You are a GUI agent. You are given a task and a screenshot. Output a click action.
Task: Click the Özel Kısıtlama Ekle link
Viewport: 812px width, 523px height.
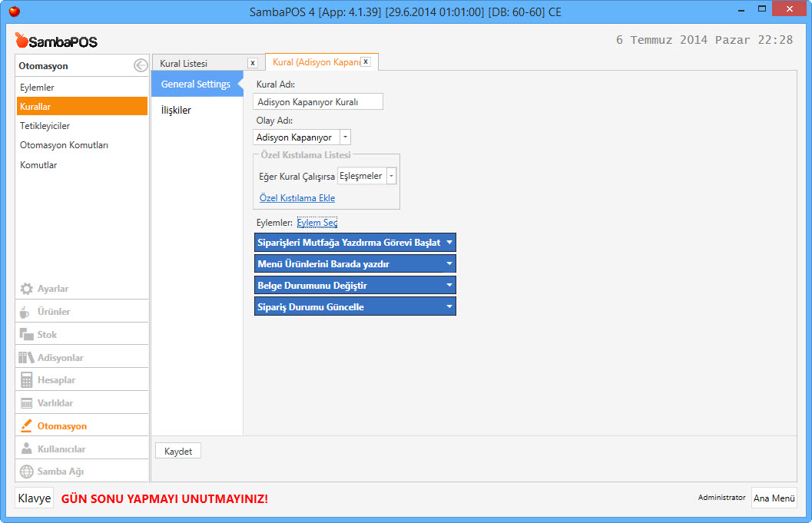(297, 198)
